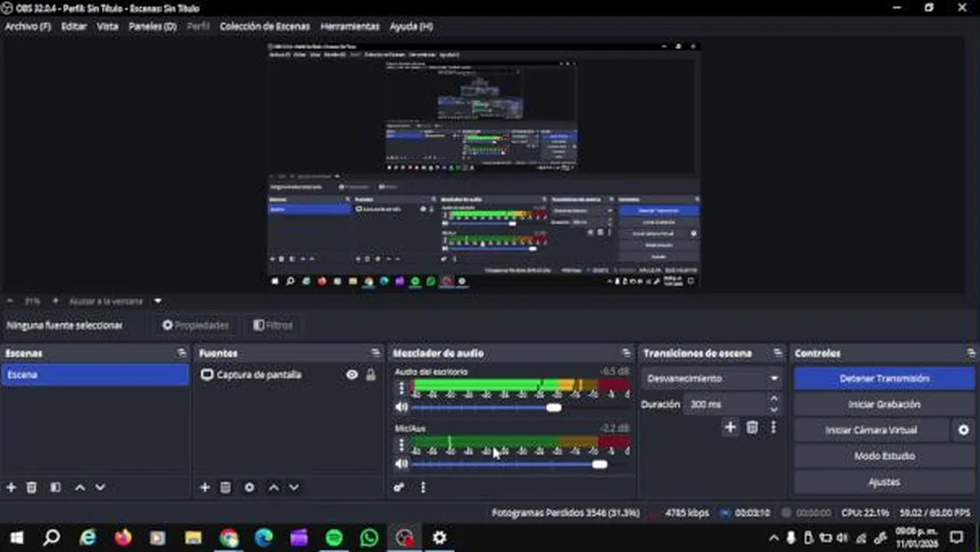The height and width of the screenshot is (552, 980).
Task: Open transition properties three-dot menu
Action: pos(773,428)
